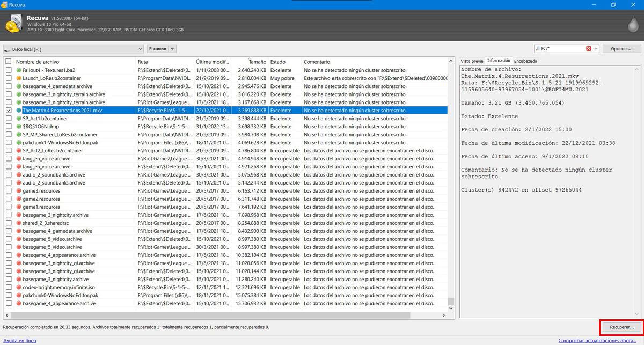Open Ayuda en línea link
644x345 pixels.
(19, 340)
